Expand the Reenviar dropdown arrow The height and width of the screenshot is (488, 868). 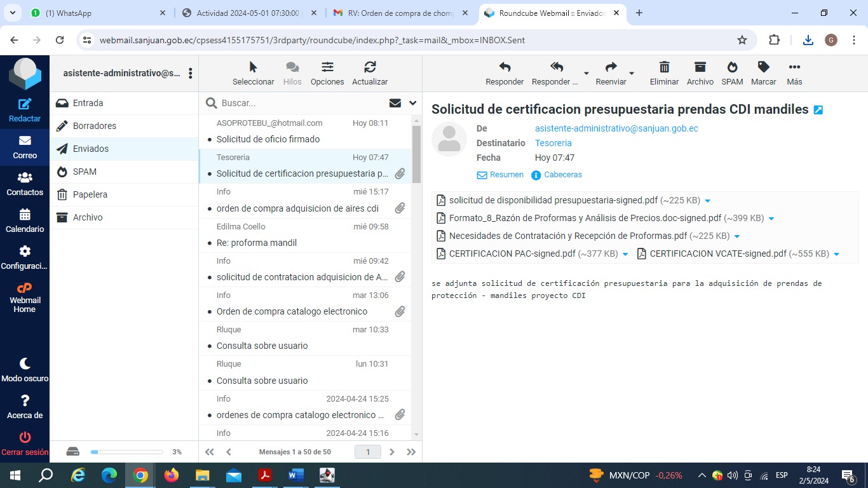click(632, 73)
